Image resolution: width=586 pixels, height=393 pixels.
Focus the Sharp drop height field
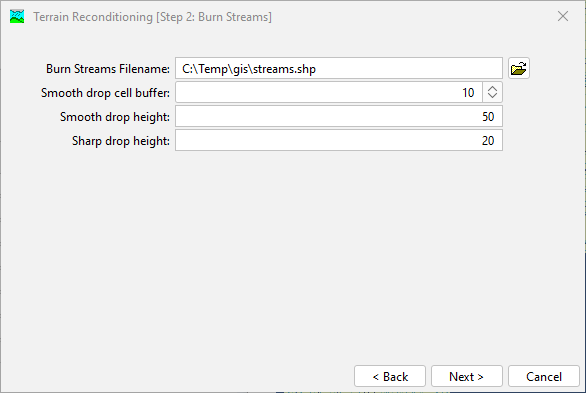(339, 140)
